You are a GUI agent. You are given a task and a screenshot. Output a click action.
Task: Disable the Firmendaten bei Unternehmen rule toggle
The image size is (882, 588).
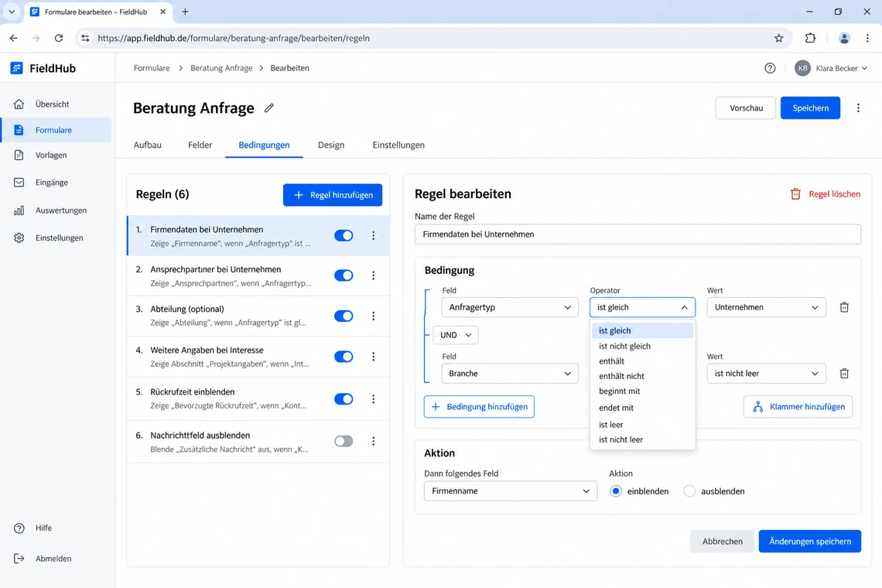coord(344,236)
